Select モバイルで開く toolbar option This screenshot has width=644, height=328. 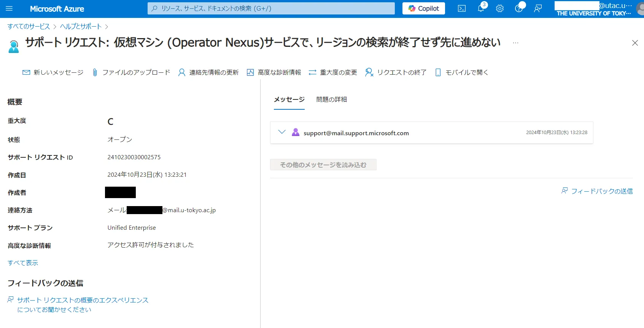click(461, 72)
